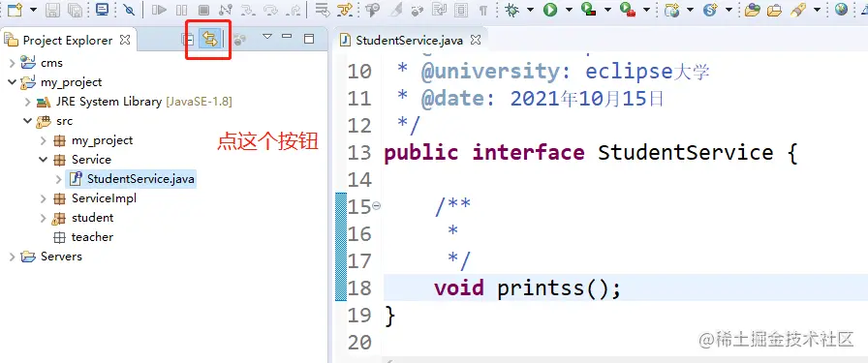Collapse the Service package node
This screenshot has width=868, height=363.
tap(44, 160)
